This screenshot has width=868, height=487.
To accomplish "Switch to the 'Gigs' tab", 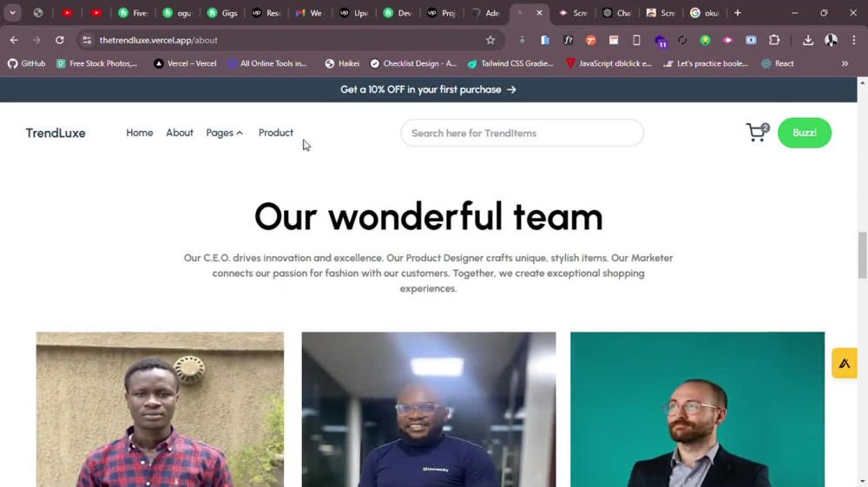I will [222, 13].
